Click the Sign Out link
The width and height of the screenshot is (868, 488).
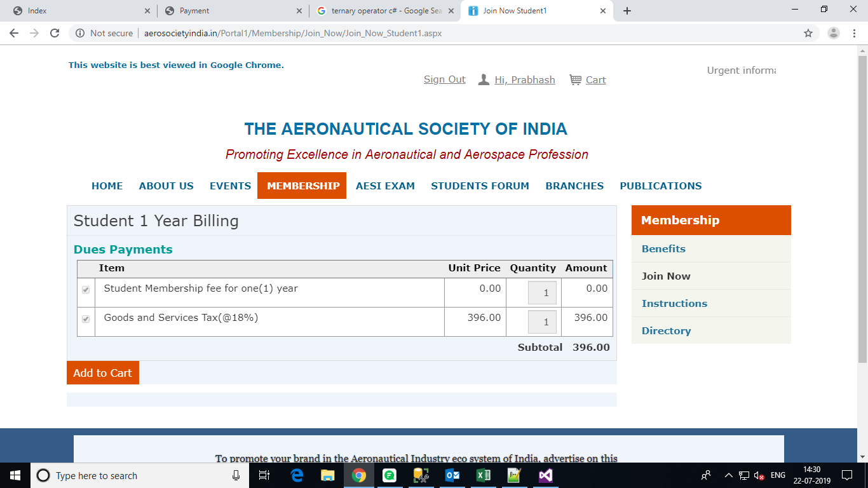point(444,79)
